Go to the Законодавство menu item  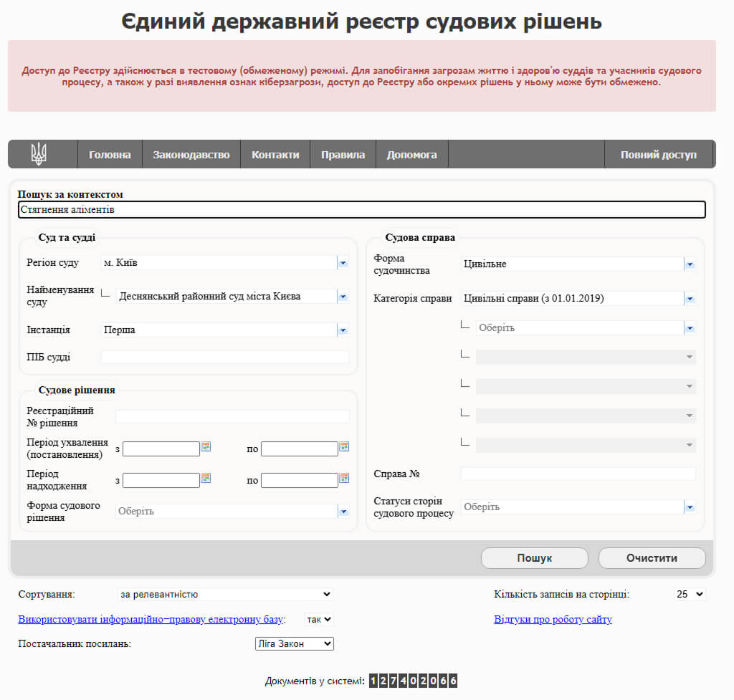pos(191,155)
